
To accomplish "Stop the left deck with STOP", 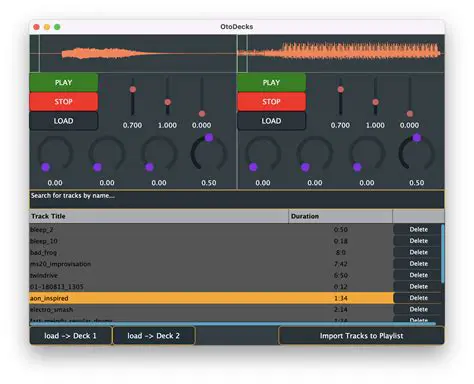I will point(64,102).
